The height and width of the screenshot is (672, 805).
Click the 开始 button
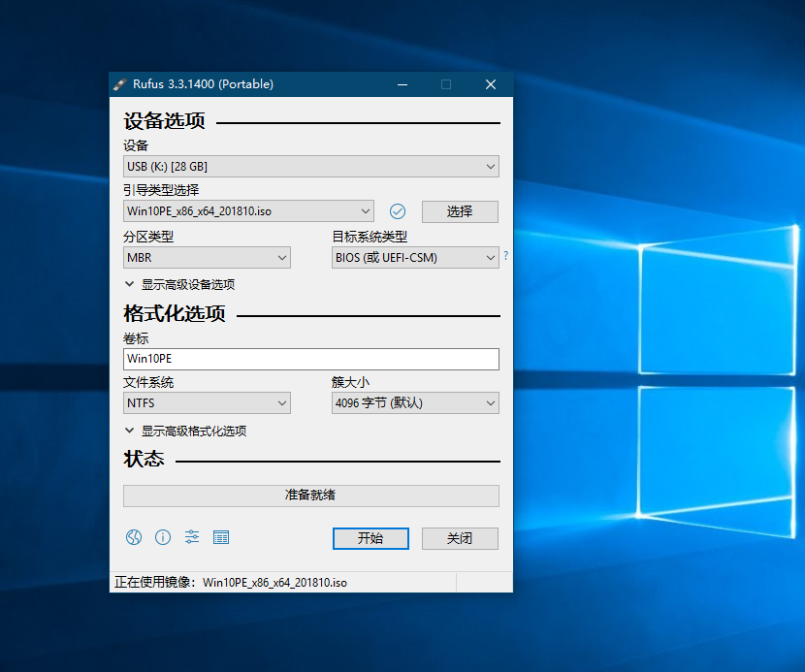tap(370, 538)
